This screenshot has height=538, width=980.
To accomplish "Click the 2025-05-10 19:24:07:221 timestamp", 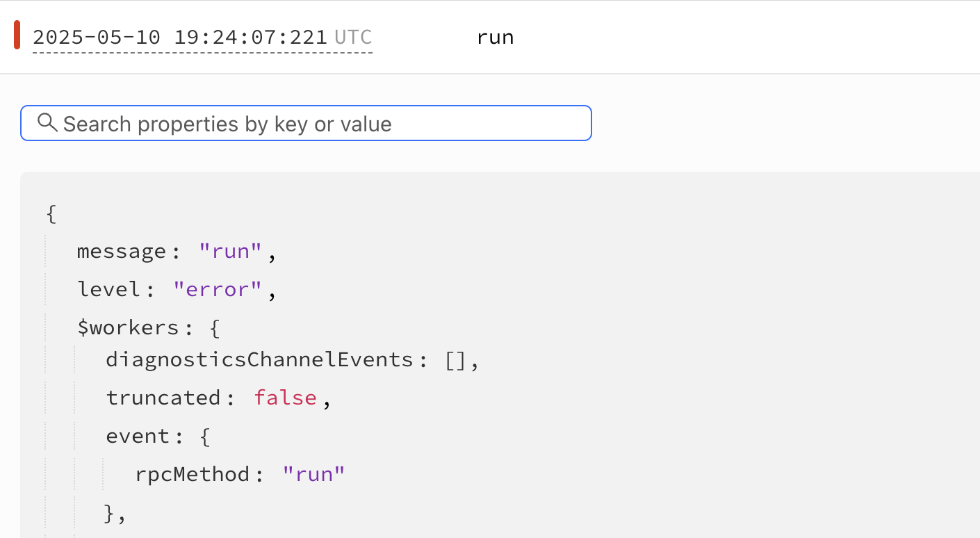I will [180, 37].
